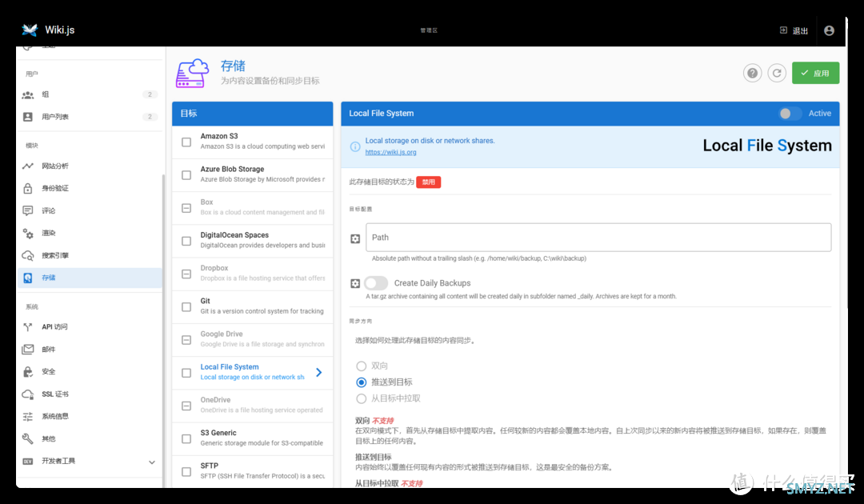The image size is (864, 504).
Task: Click the exit icon next to 退出
Action: [783, 30]
